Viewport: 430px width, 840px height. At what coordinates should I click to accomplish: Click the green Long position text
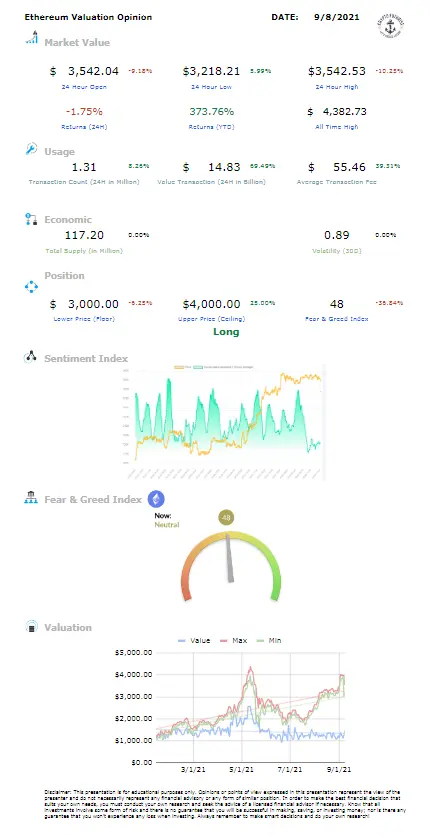click(226, 332)
